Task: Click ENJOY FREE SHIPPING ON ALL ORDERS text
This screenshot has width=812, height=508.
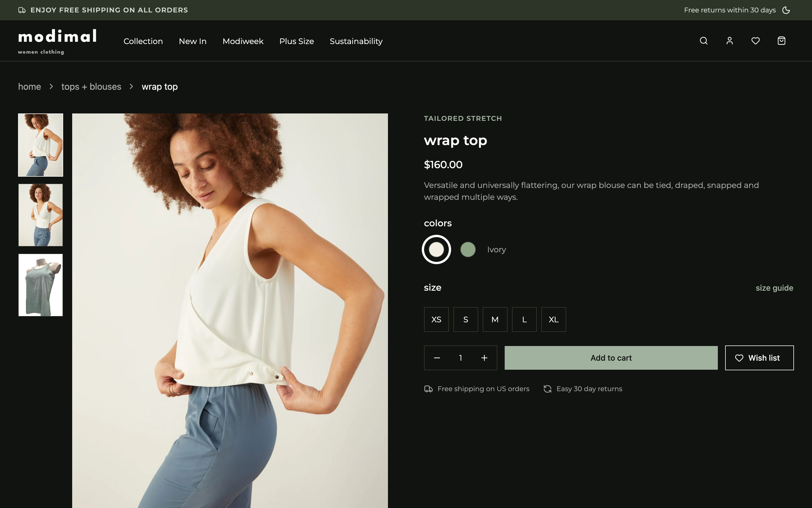Action: [x=109, y=10]
